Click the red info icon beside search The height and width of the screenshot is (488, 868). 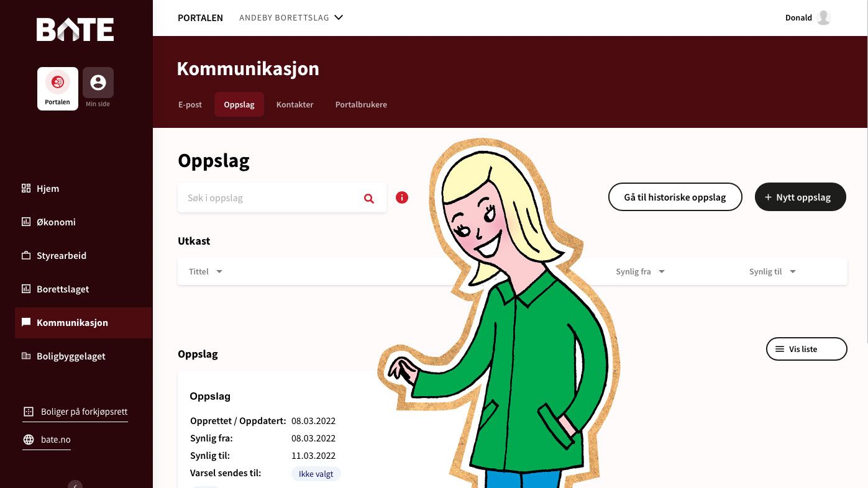tap(401, 197)
